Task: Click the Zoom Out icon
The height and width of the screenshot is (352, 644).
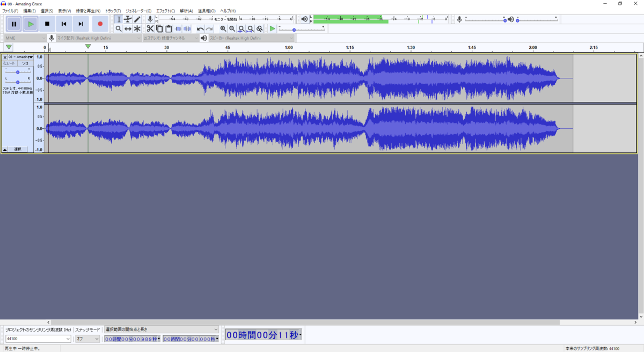Action: coord(232,28)
